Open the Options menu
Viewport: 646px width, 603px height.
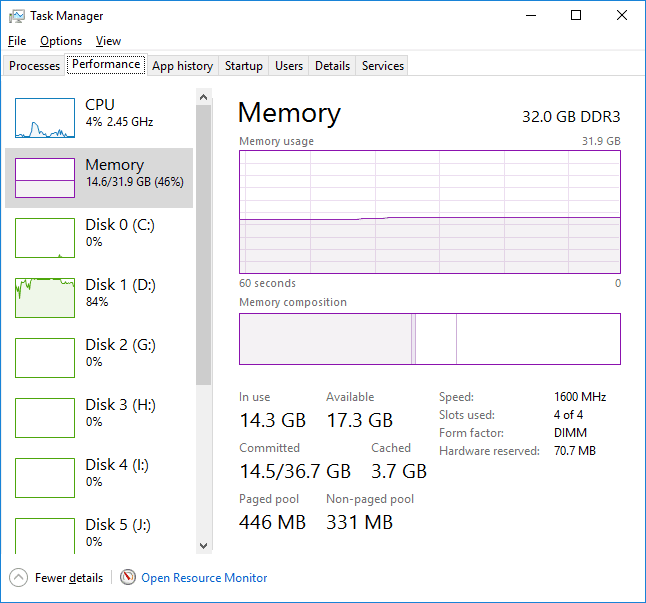pyautogui.click(x=61, y=41)
